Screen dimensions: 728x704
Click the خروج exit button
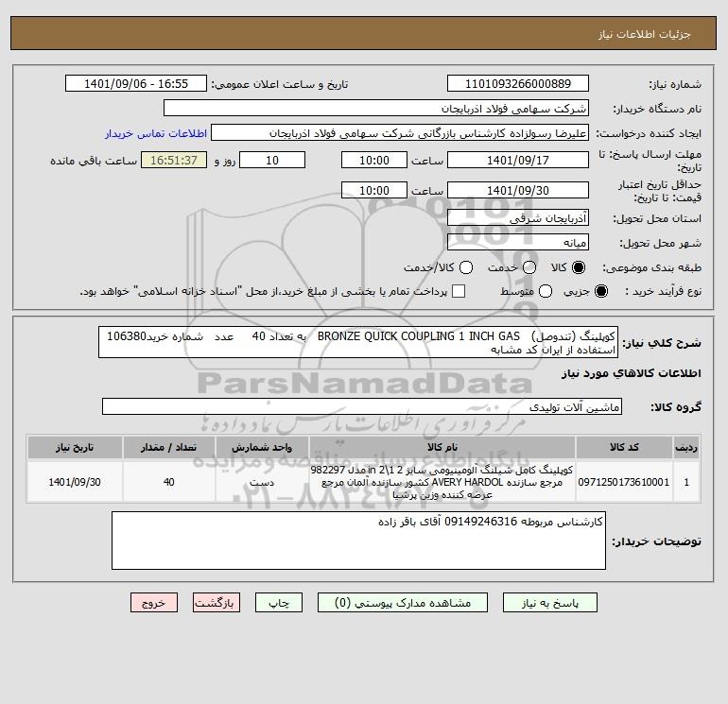154,602
